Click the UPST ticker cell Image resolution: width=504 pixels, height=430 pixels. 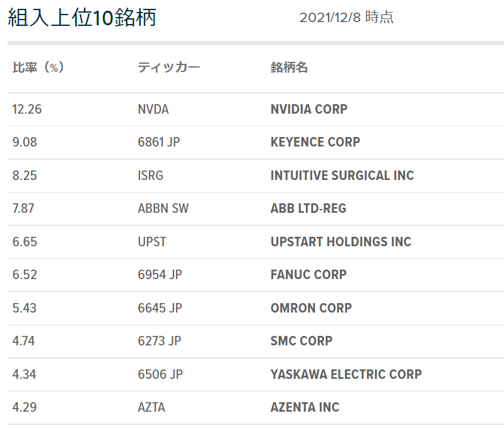point(152,242)
